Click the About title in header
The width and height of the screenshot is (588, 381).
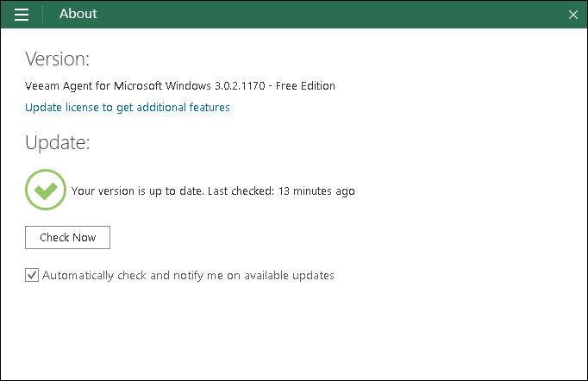[78, 14]
